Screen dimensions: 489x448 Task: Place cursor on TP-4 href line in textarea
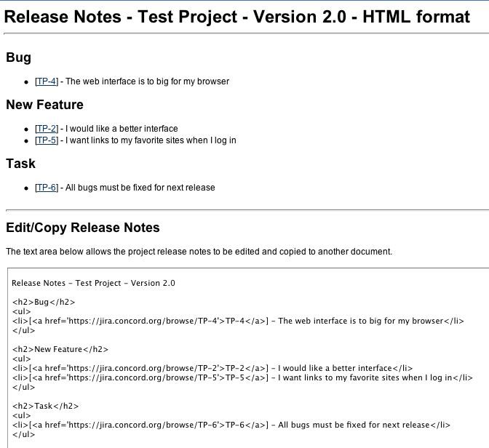238,321
